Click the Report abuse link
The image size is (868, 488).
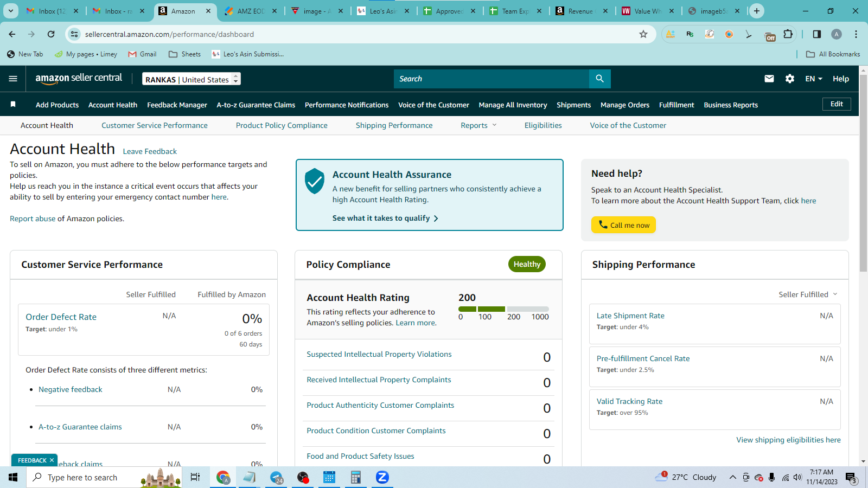coord(33,219)
